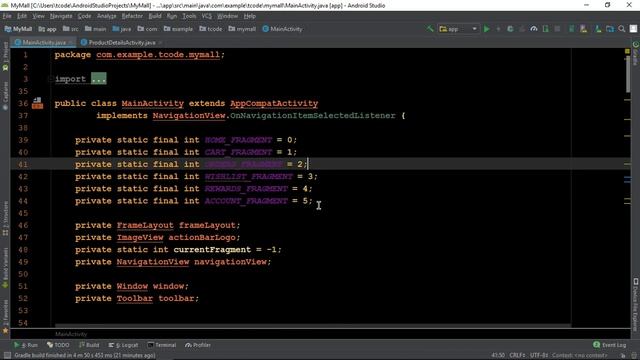Click ACCOUNT_FRAGMENT constant on line 44

[246, 201]
